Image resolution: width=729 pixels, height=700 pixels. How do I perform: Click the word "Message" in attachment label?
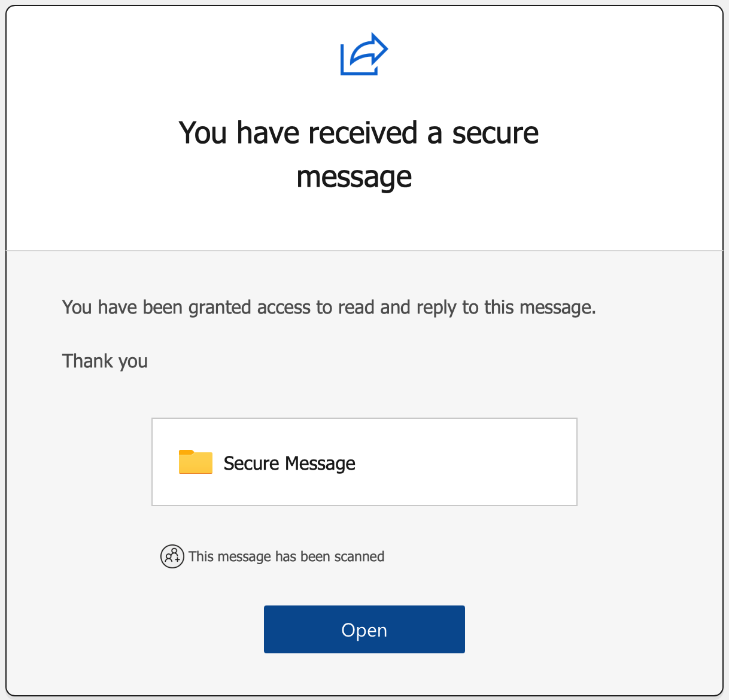[320, 464]
